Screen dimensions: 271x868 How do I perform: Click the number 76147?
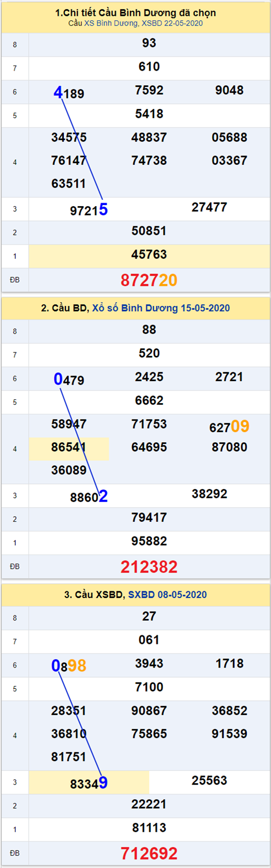pyautogui.click(x=69, y=160)
